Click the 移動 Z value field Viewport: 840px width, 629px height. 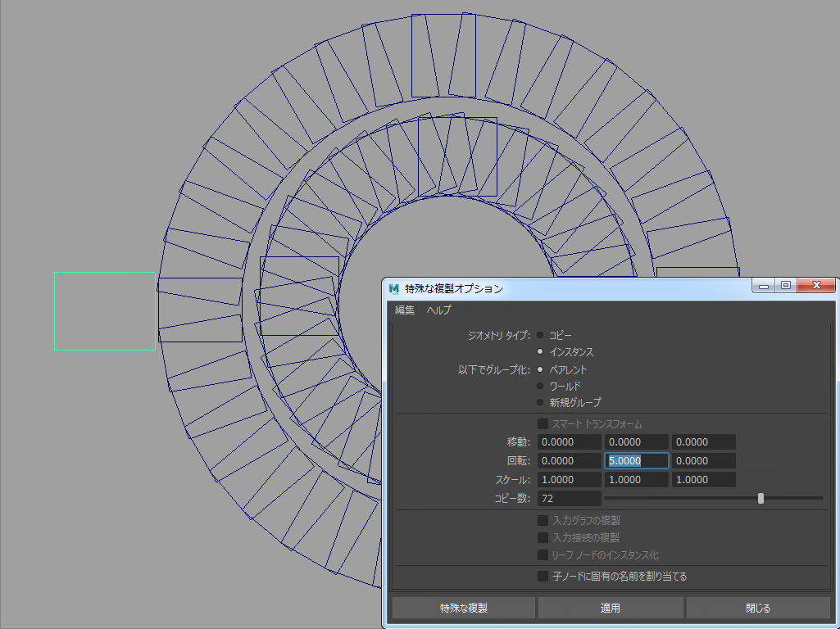coord(703,442)
